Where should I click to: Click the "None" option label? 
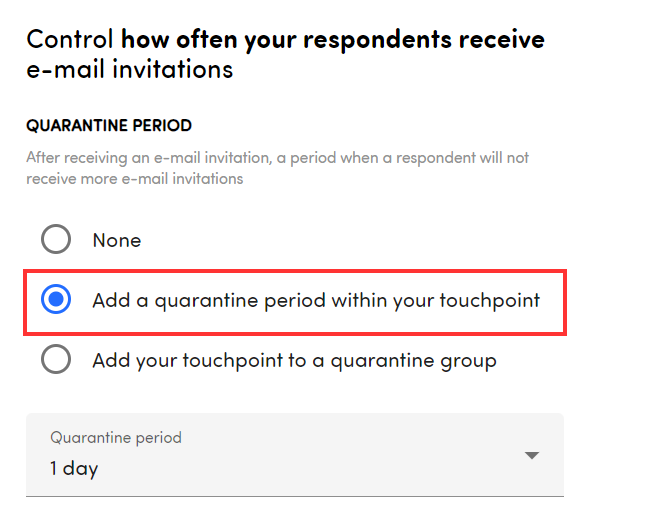click(x=117, y=240)
